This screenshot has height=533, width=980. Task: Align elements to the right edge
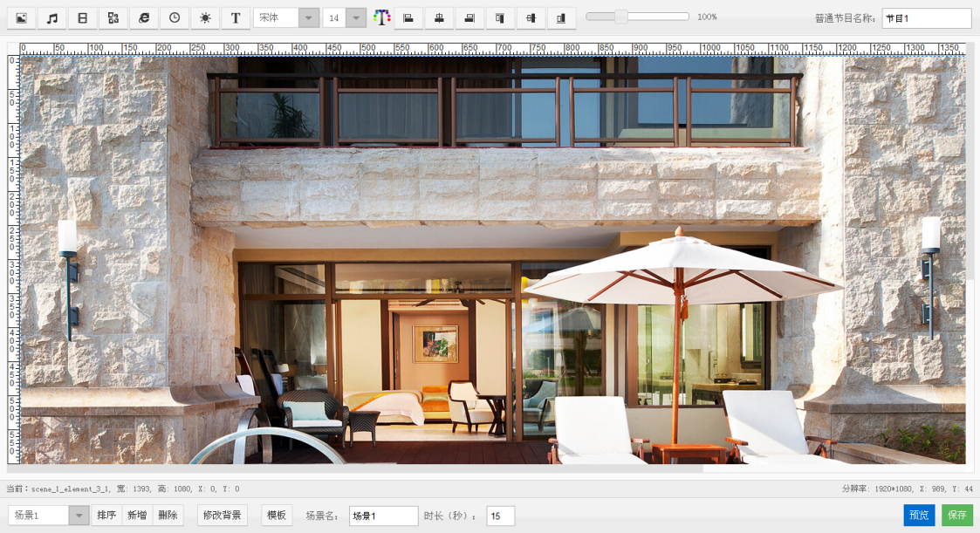click(469, 17)
